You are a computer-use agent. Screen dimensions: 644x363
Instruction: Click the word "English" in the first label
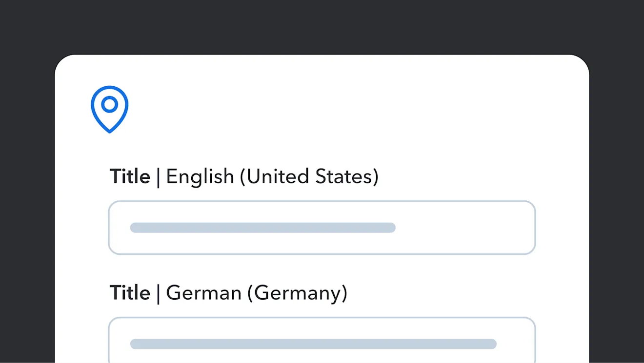click(200, 176)
